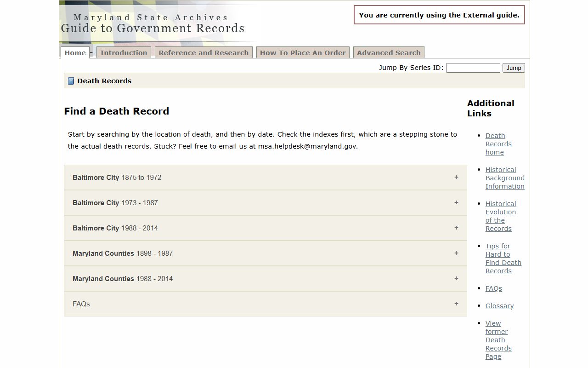
Task: Go to How To Place An Order tab
Action: [x=303, y=52]
